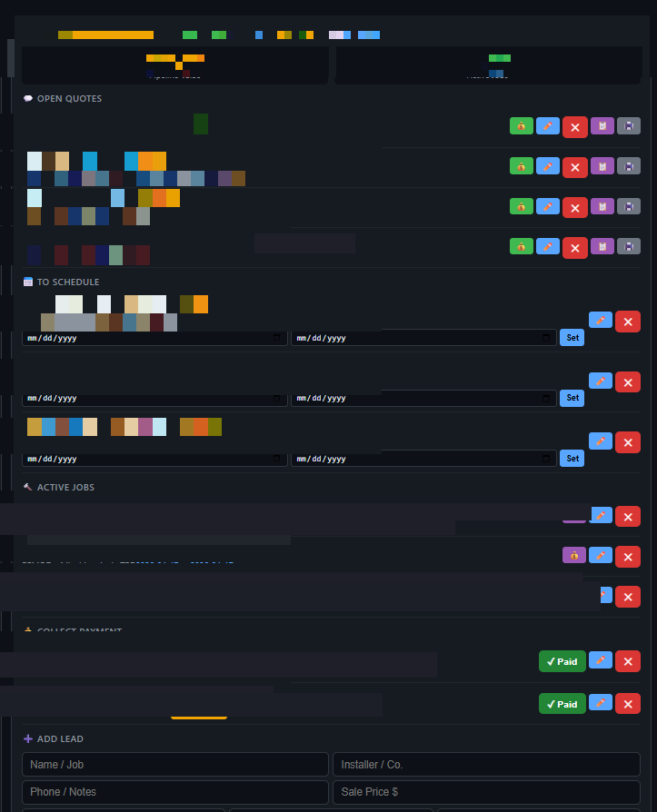
Task: Click the Installer / Co. input field
Action: tap(486, 765)
